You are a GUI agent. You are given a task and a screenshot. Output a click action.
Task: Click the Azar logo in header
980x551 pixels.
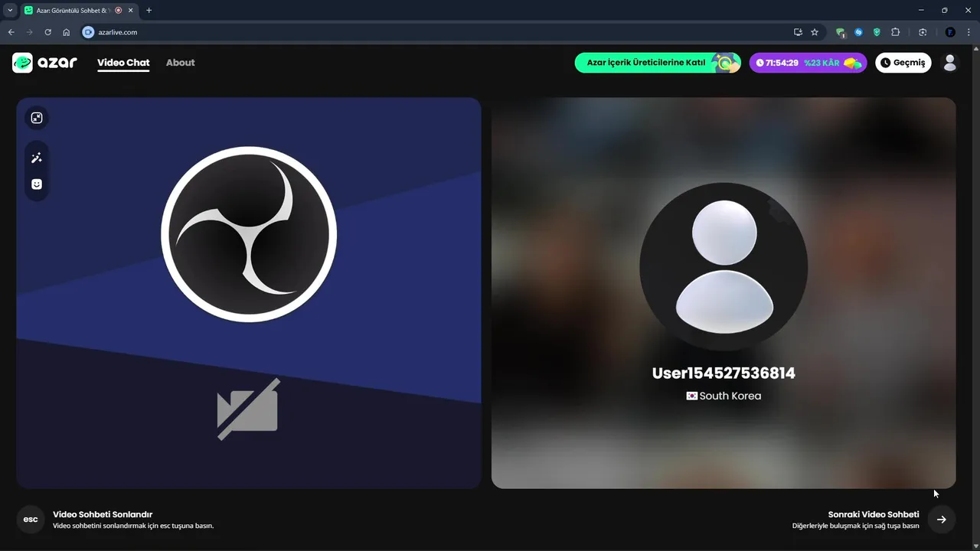(44, 63)
